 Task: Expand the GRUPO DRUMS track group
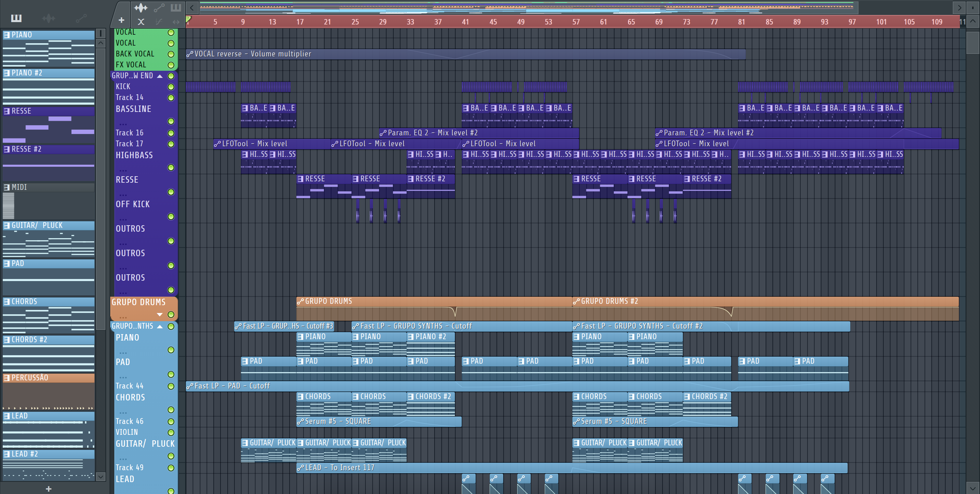[160, 314]
